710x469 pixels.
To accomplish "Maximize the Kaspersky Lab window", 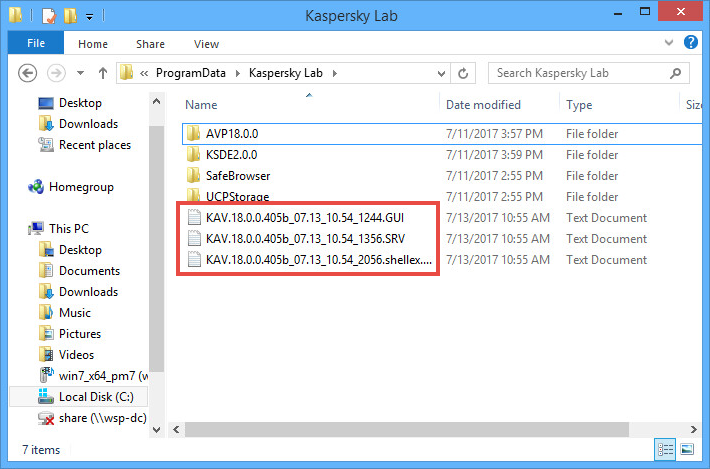I will point(645,12).
